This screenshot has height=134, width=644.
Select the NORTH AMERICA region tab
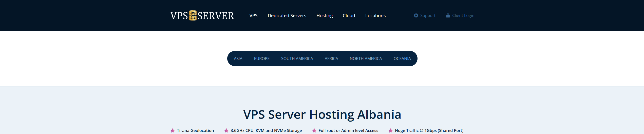366,59
